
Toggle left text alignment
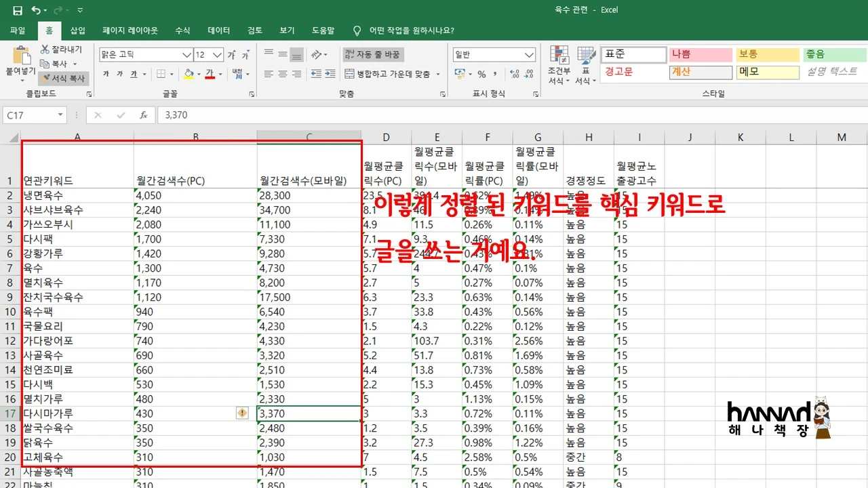(268, 74)
